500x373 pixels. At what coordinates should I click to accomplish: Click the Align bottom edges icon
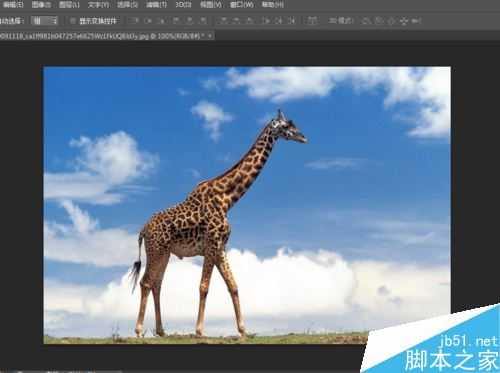pos(162,21)
